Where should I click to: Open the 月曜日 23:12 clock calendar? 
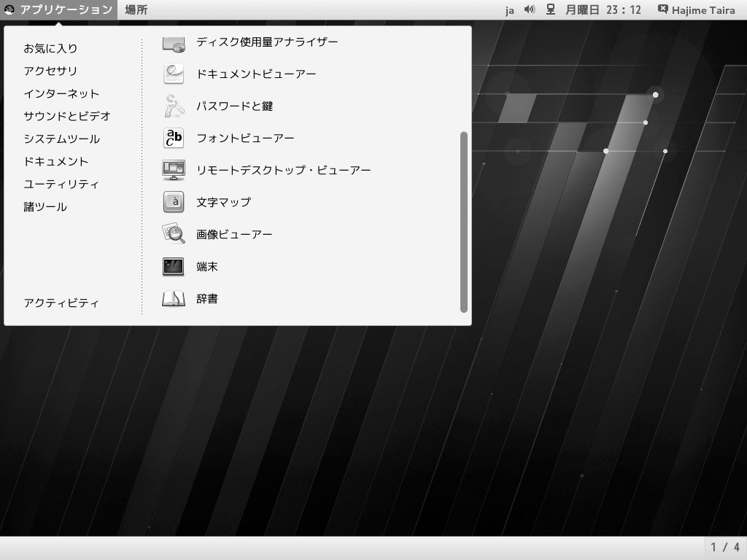(x=603, y=9)
